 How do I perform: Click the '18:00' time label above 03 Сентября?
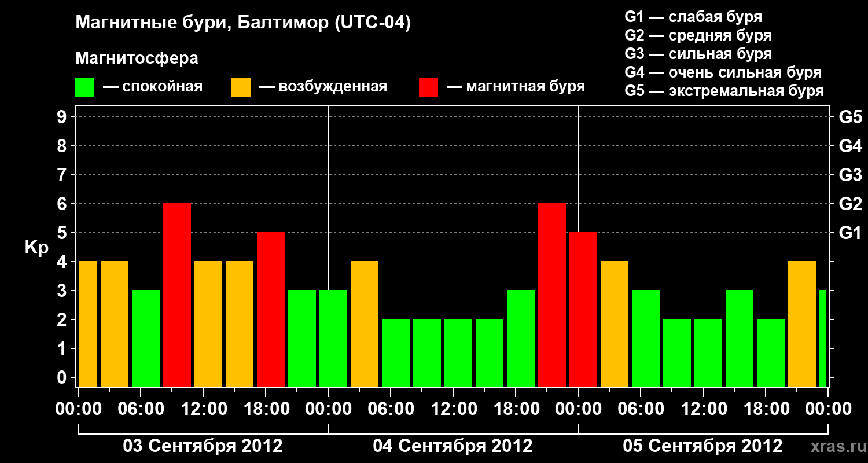[266, 409]
